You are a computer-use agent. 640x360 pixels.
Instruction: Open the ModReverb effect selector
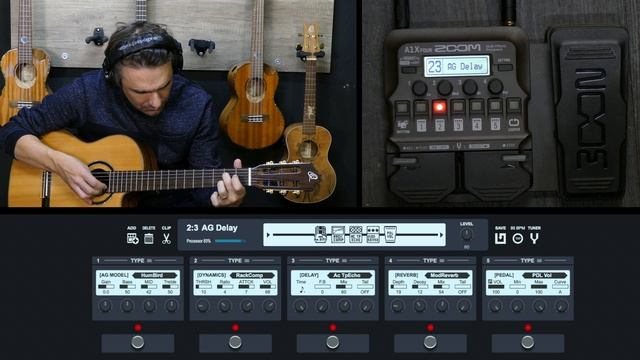click(447, 275)
